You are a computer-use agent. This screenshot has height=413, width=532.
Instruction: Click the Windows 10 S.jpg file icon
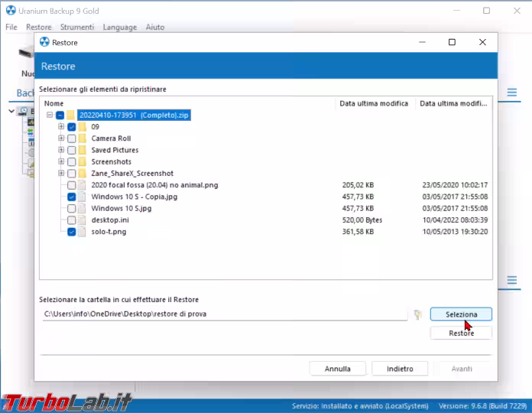82,208
